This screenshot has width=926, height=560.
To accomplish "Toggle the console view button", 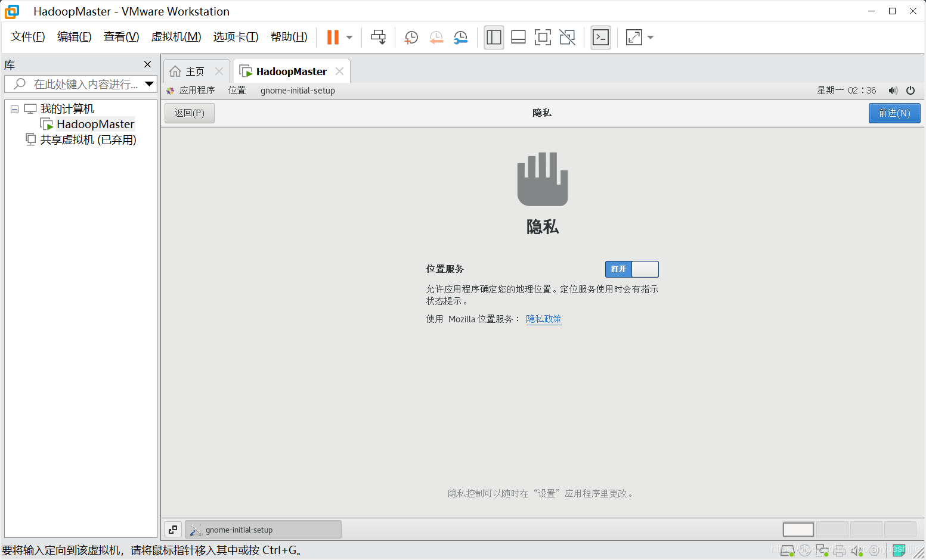I will click(x=600, y=37).
